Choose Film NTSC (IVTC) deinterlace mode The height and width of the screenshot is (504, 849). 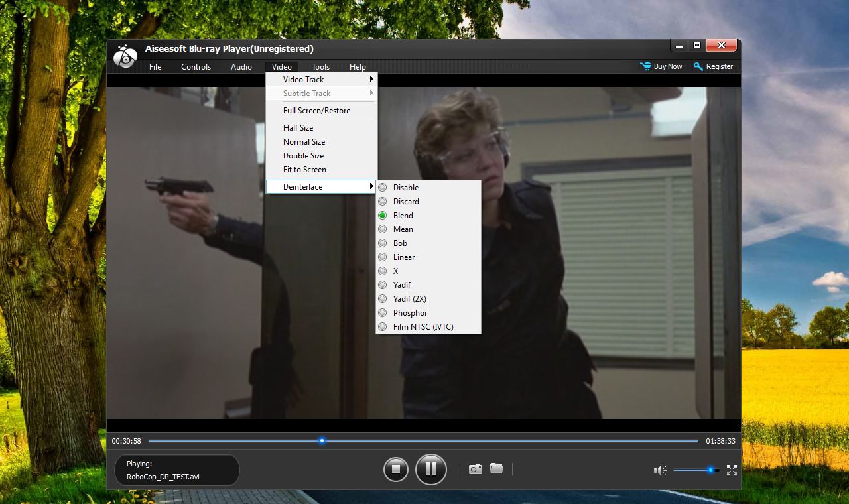pos(428,327)
